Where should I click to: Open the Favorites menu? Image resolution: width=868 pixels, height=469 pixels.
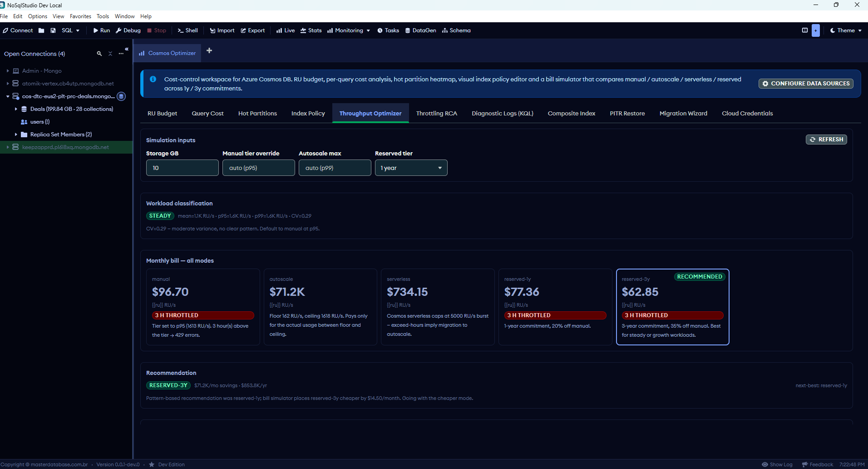tap(80, 16)
